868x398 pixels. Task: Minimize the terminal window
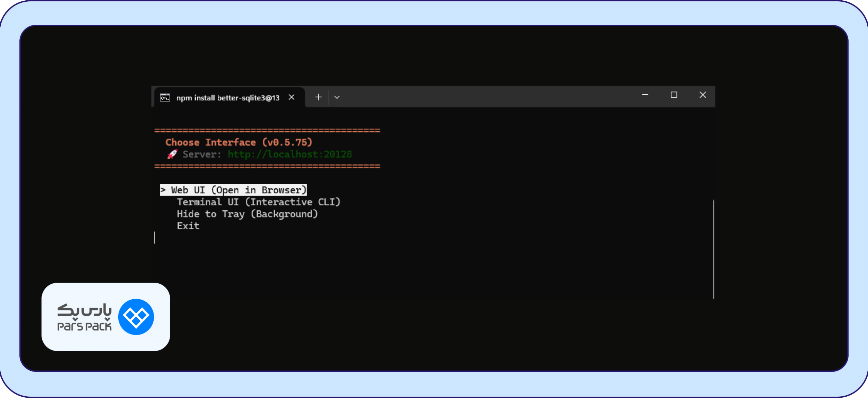point(645,95)
